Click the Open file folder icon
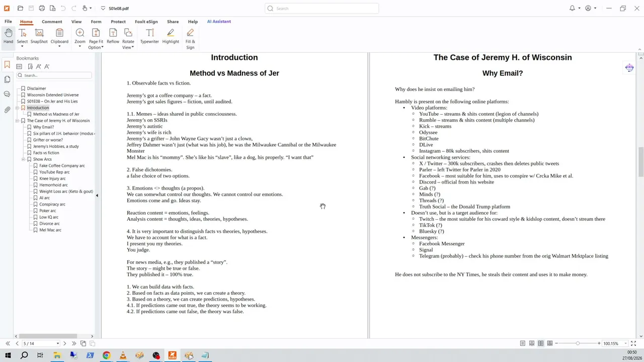 20,8
